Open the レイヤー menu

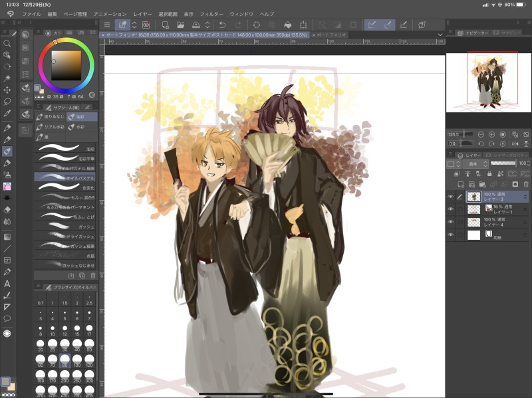coord(142,14)
